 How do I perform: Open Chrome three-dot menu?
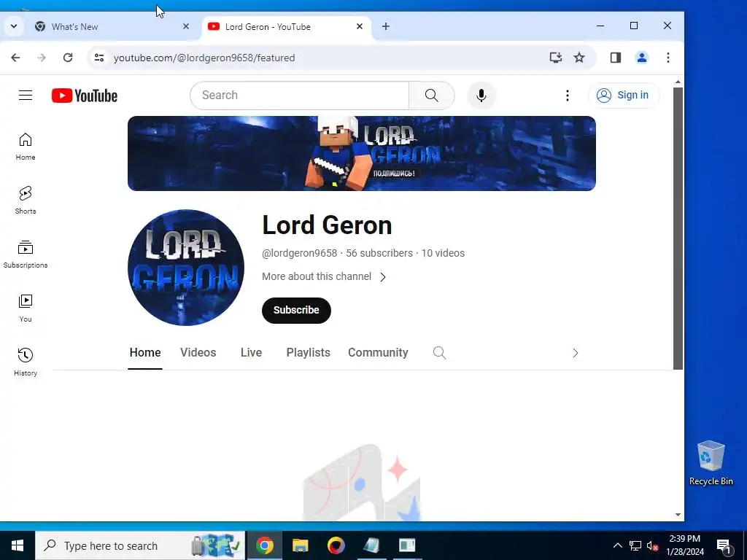668,58
